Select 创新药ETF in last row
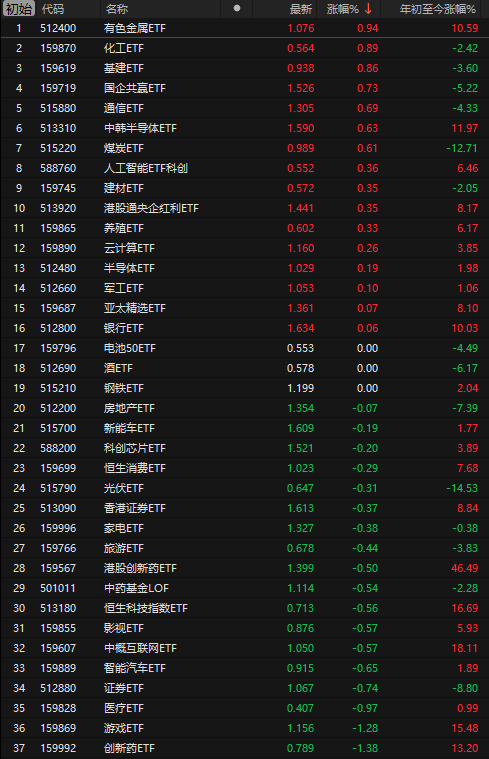This screenshot has height=759, width=489. (x=129, y=748)
